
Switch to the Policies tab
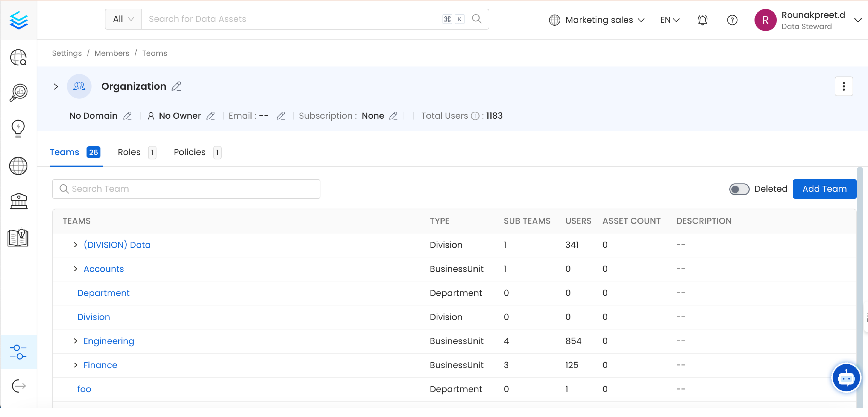pyautogui.click(x=189, y=152)
